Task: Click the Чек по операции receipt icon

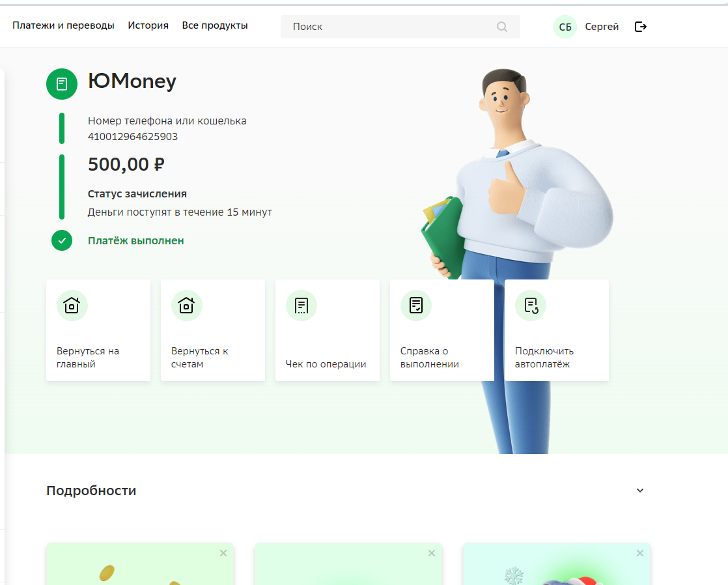Action: click(x=301, y=306)
